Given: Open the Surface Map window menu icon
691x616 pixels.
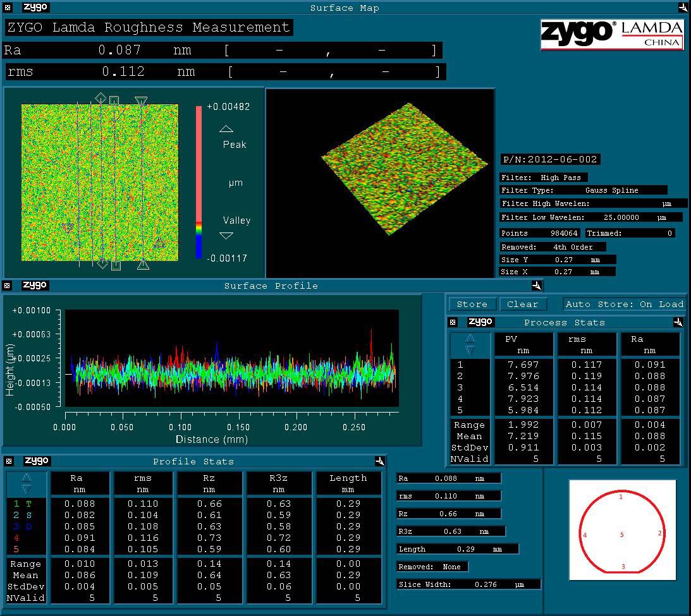Looking at the screenshot, I should [x=8, y=8].
